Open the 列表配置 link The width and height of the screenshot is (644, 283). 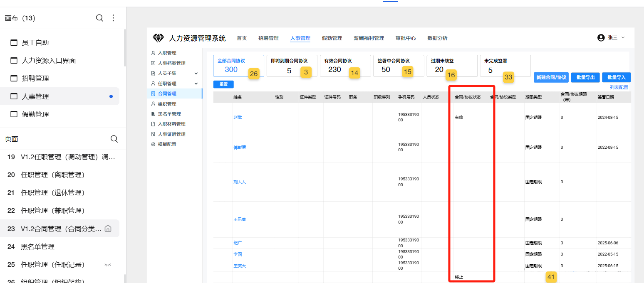tap(619, 87)
